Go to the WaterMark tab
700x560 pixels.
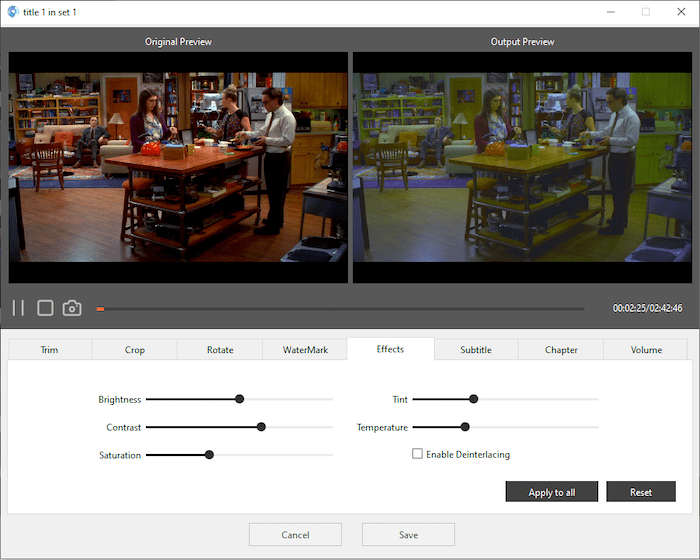305,350
